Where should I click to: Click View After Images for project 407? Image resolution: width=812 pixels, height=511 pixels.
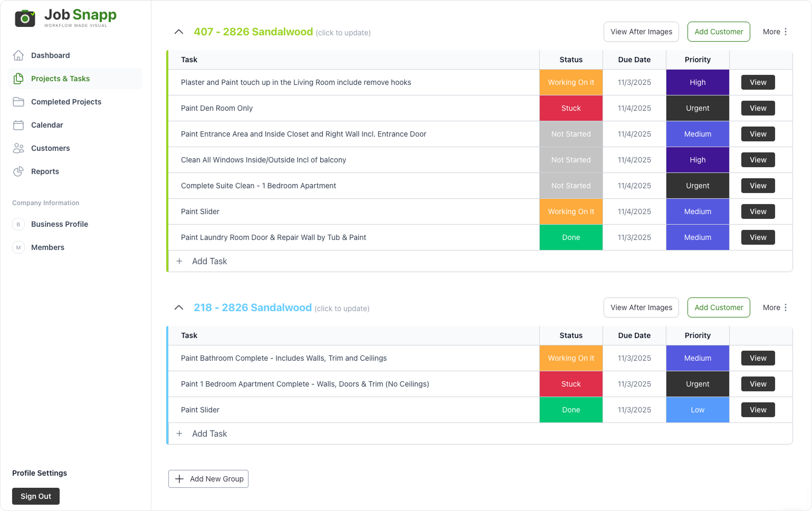tap(641, 32)
